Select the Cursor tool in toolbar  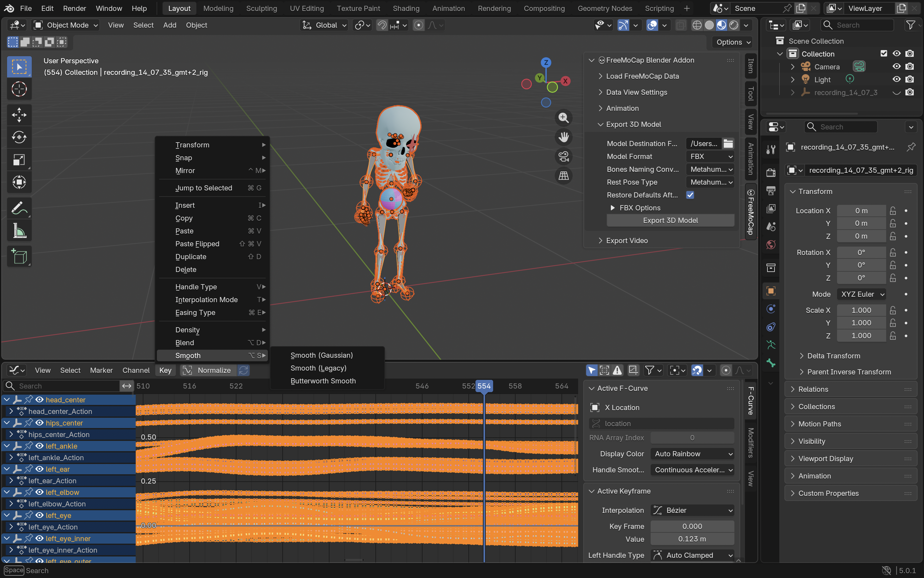coord(19,89)
